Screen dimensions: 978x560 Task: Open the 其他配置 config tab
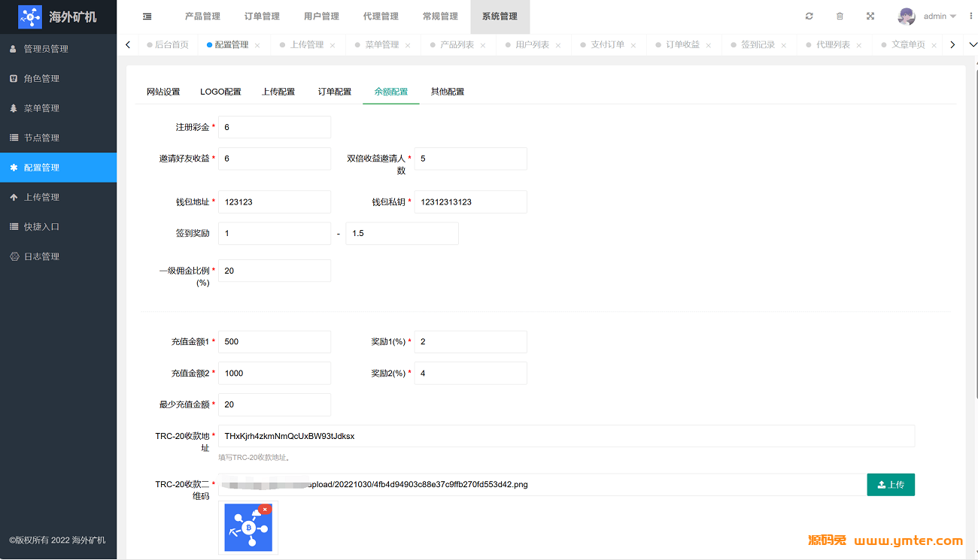click(x=448, y=92)
